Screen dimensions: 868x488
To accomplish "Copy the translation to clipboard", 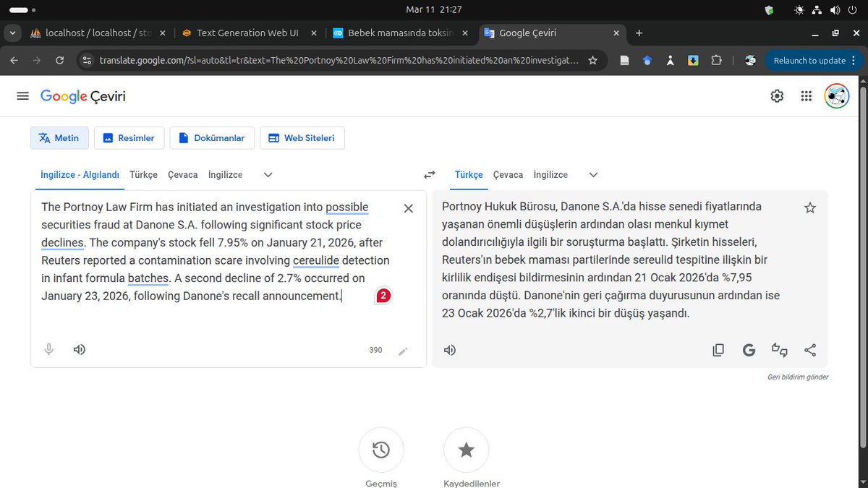I will click(x=718, y=350).
